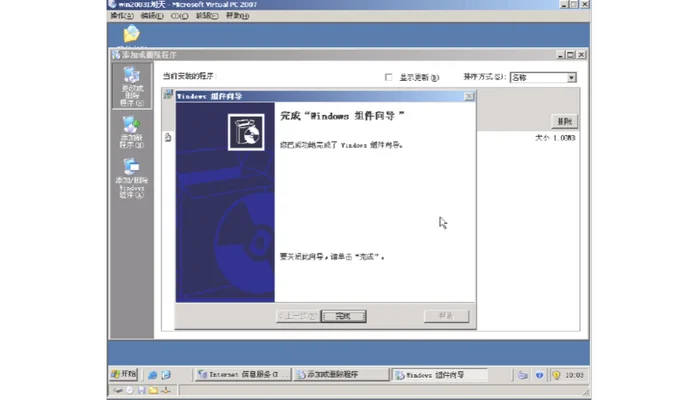Click the desktop mail folder icon in the guest

pyautogui.click(x=131, y=34)
